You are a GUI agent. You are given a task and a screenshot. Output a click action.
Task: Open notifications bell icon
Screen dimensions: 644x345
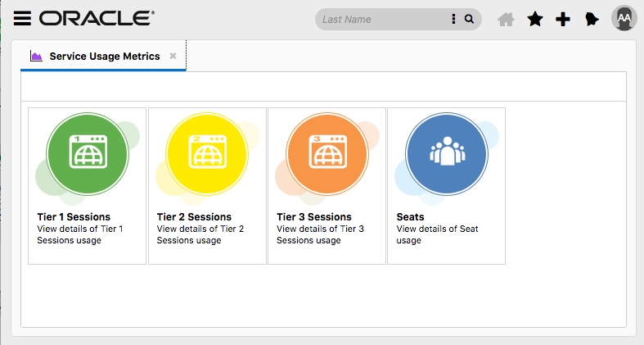[x=592, y=20]
